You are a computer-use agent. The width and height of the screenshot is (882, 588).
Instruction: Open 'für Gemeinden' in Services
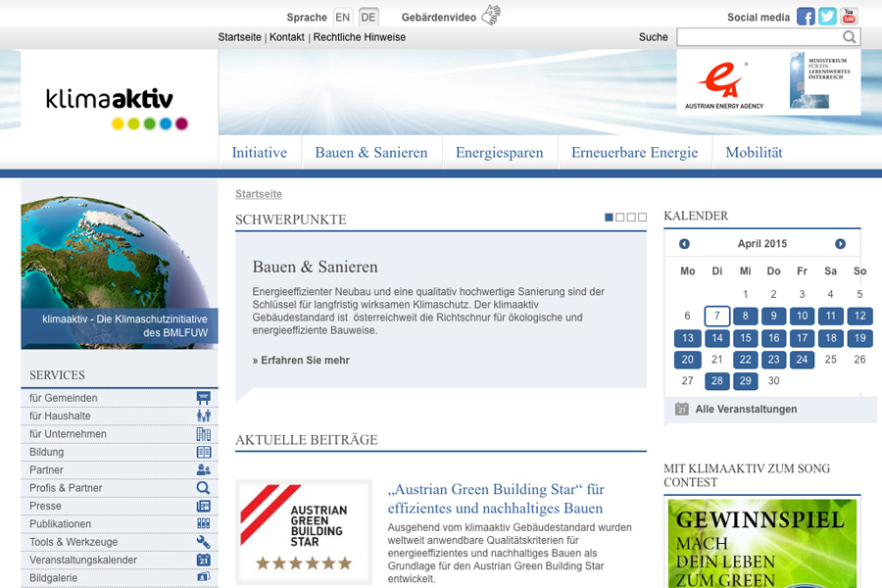[64, 398]
